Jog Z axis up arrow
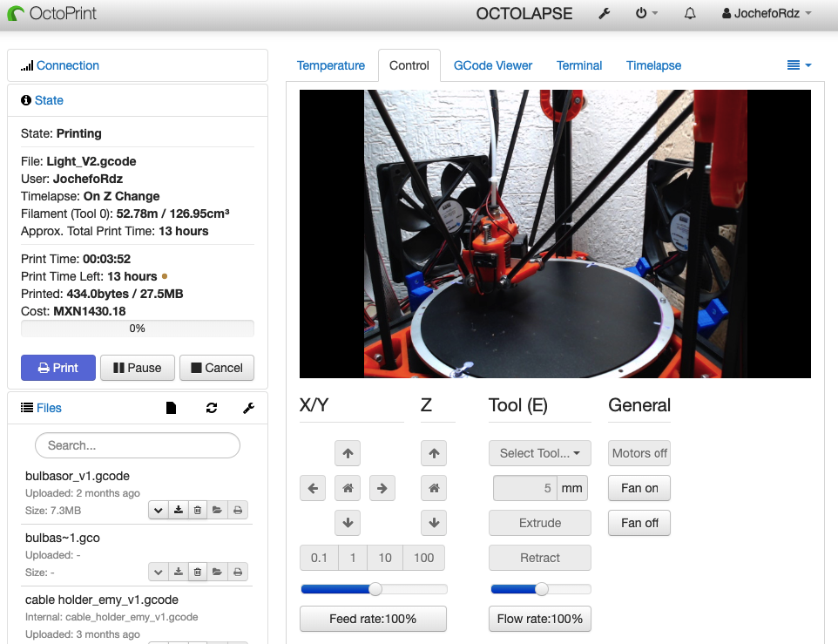 (x=434, y=454)
